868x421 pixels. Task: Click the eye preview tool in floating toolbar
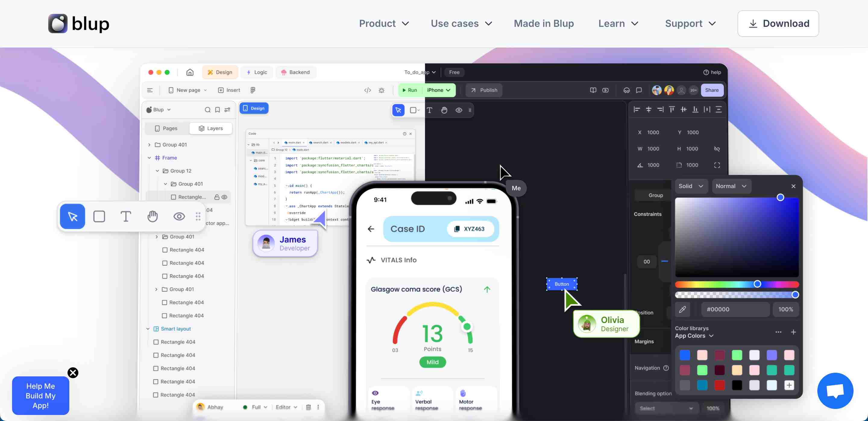pos(179,217)
